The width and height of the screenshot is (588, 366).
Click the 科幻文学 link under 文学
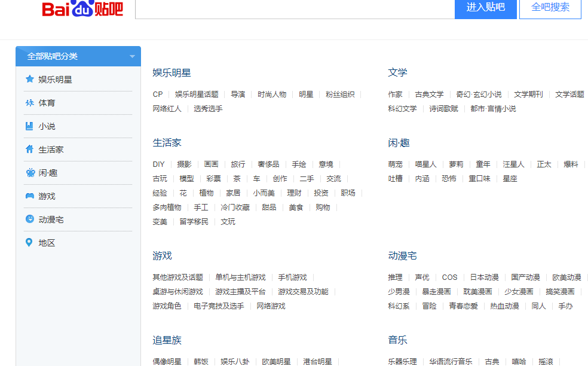402,108
